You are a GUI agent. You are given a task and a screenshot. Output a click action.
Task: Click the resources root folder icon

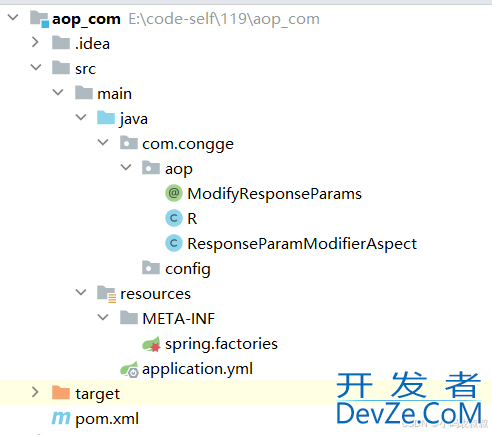coord(107,294)
